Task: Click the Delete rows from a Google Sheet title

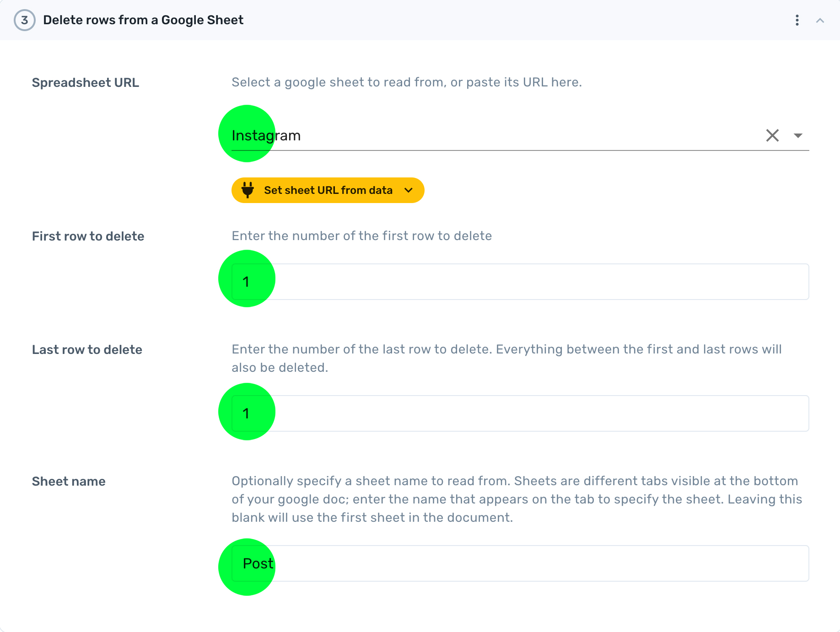Action: point(143,20)
